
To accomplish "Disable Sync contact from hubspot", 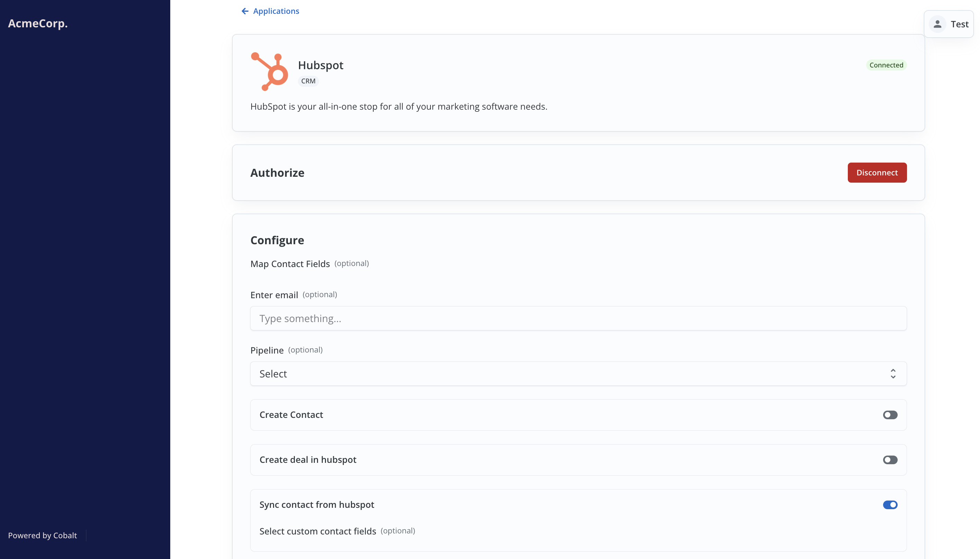I will [x=890, y=504].
